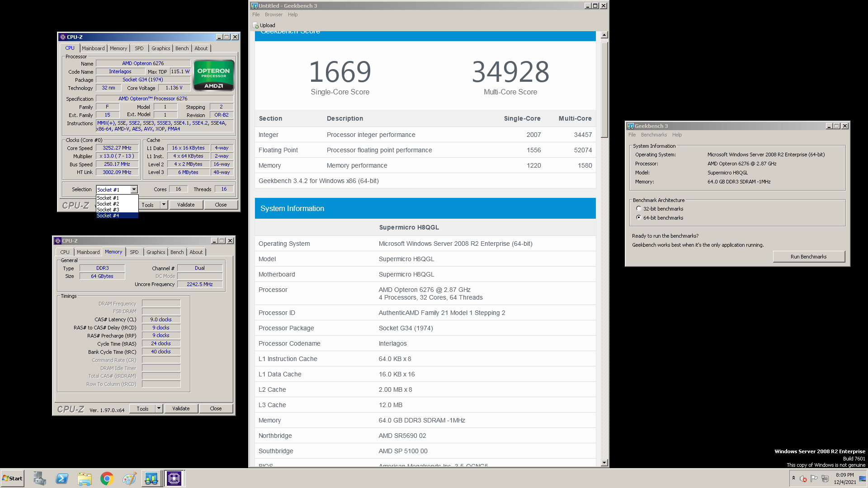The height and width of the screenshot is (488, 868).
Task: Click the Uncore Frequency 2242.5 MHz field
Action: (200, 284)
